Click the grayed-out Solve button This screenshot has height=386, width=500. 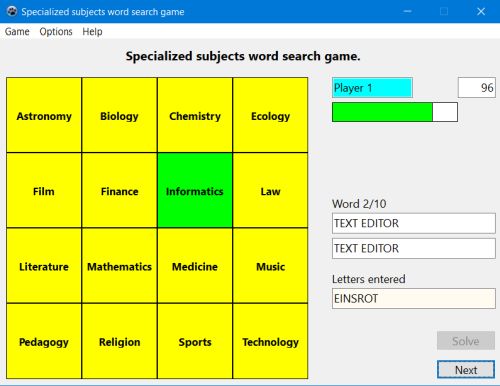coord(466,340)
